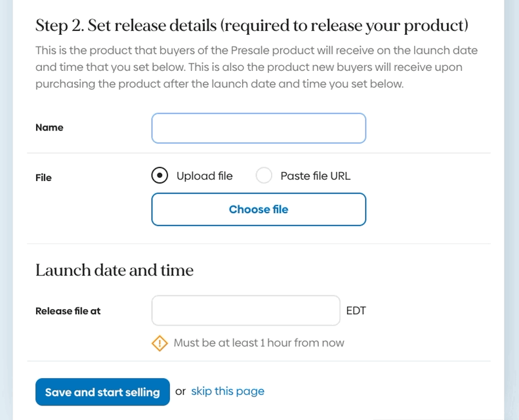
Task: Click the EDT timezone text
Action: [x=356, y=310]
